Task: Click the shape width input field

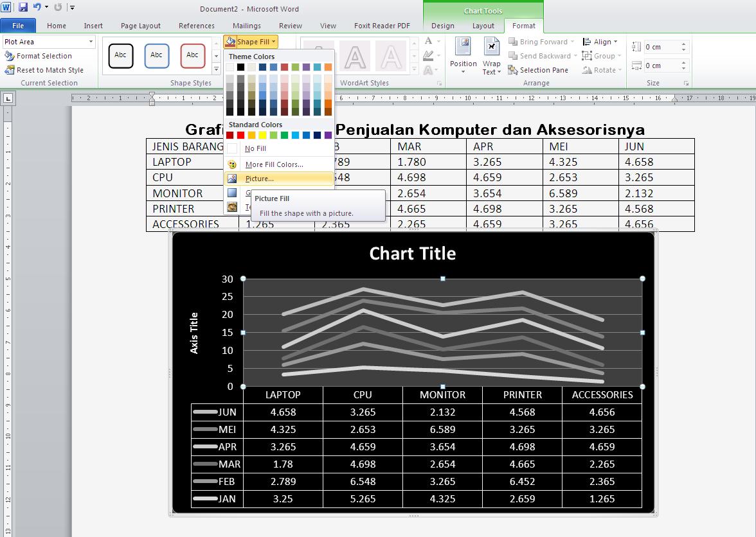Action: 662,66
